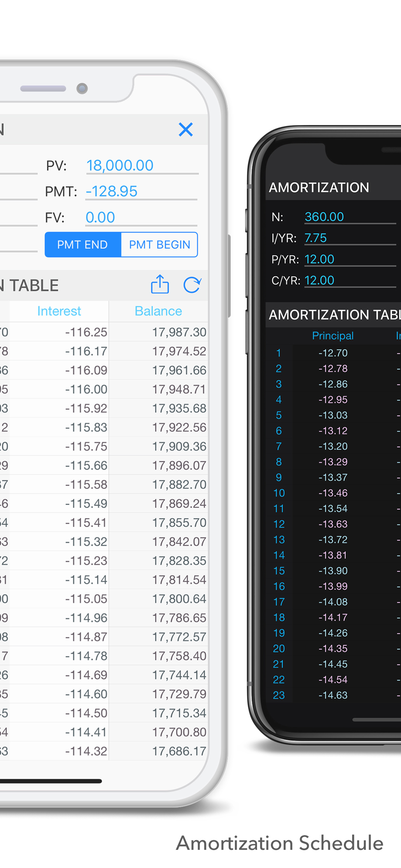Edit the C/YR value 12.00
Screen dimensions: 401x868
click(x=350, y=280)
